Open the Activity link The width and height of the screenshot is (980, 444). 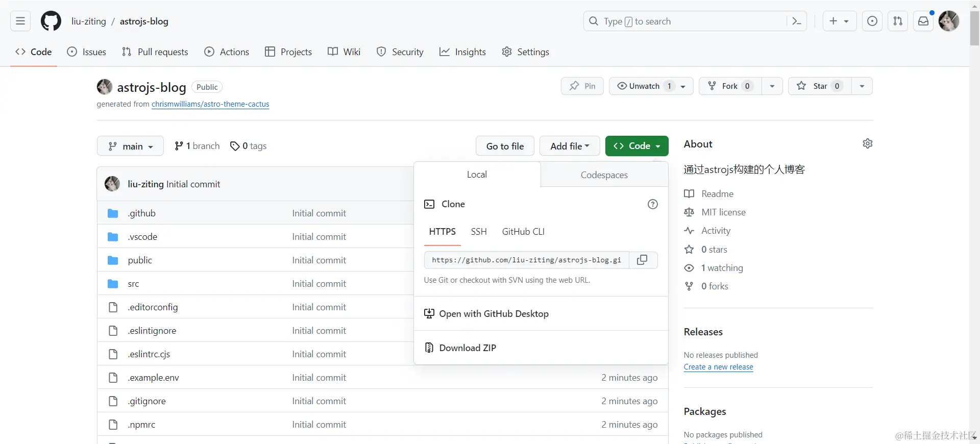pyautogui.click(x=707, y=231)
